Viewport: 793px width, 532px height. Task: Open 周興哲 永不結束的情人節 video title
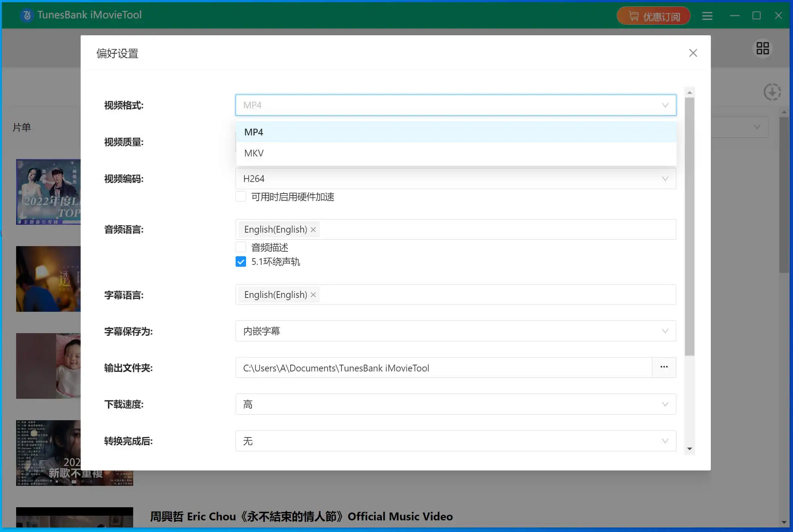[301, 517]
